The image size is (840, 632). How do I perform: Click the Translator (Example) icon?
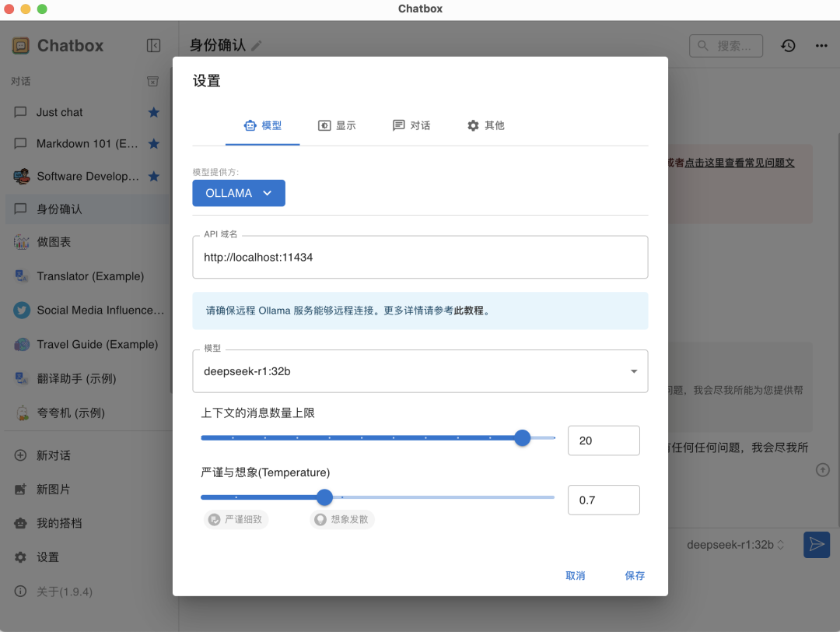[22, 276]
